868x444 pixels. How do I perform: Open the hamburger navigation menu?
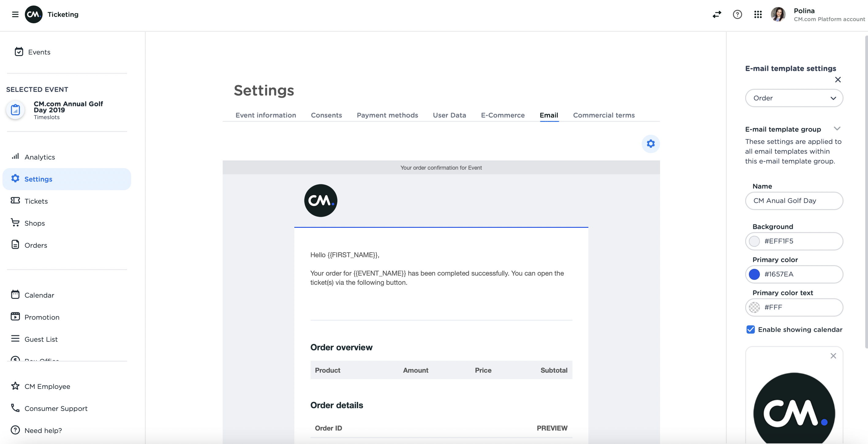click(x=15, y=14)
